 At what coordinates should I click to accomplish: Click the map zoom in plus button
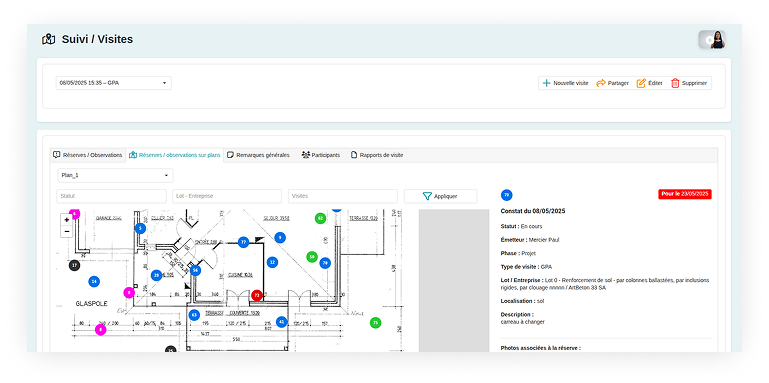[67, 220]
